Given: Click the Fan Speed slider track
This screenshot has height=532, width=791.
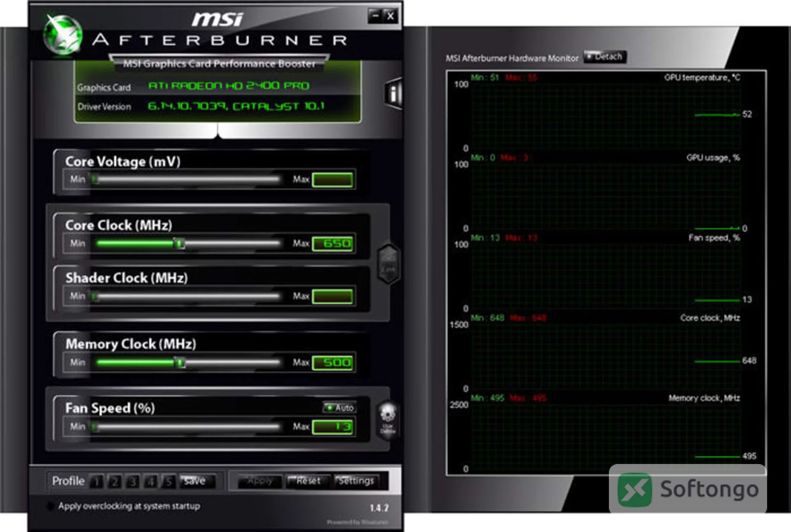Looking at the screenshot, I should tap(187, 427).
